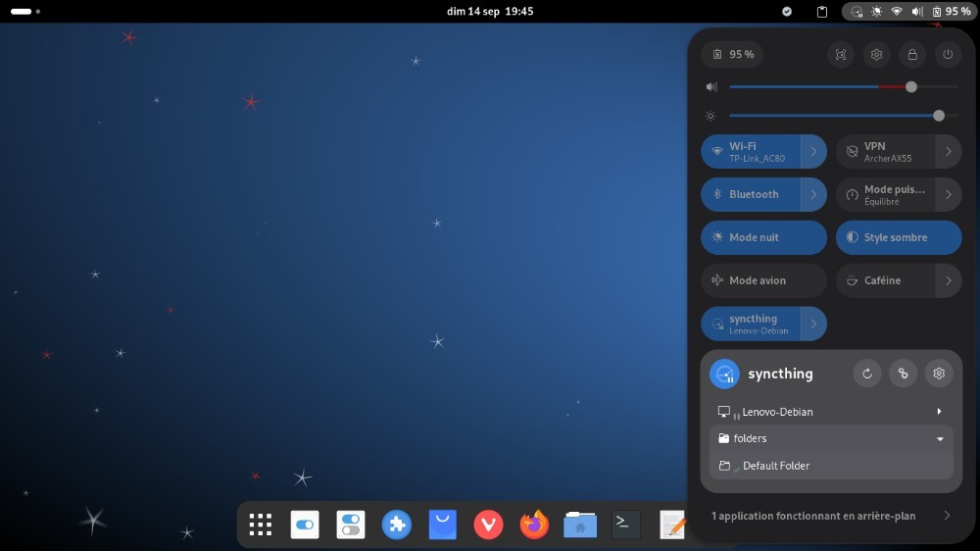This screenshot has height=551, width=980.
Task: Expand the Lenovo-Debian device entry
Action: 939,412
